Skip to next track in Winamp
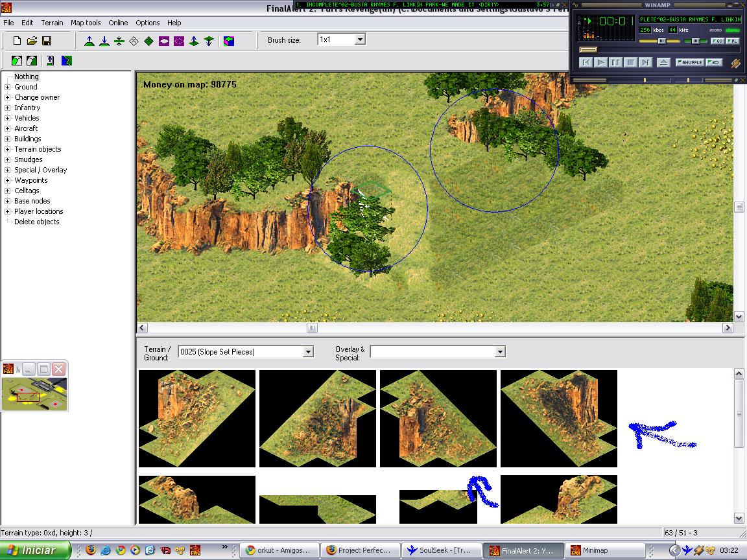 tap(645, 62)
